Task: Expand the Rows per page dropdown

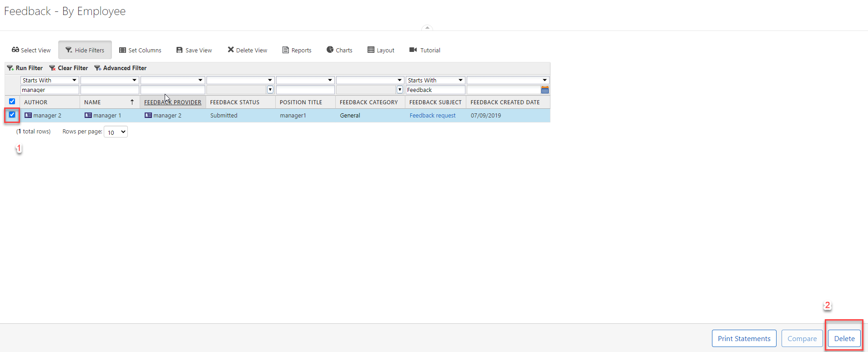Action: (116, 132)
